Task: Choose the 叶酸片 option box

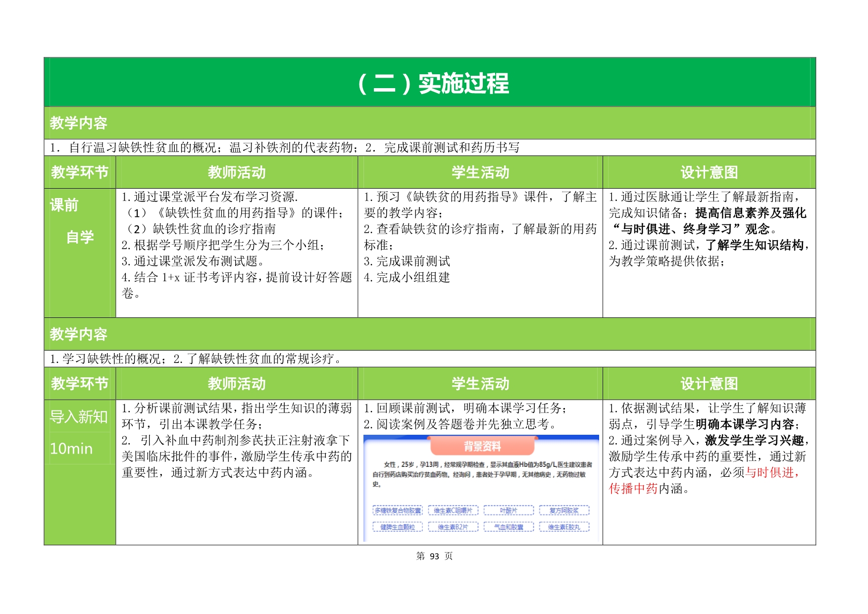Action: [509, 511]
